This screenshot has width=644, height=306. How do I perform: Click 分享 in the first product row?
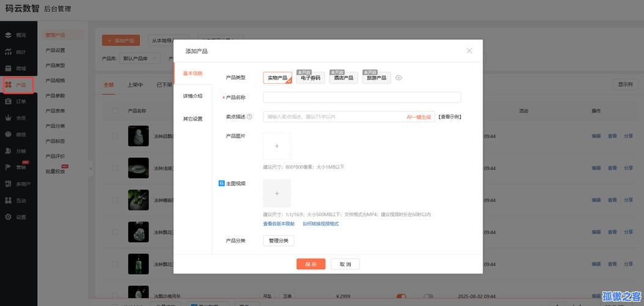[628, 136]
